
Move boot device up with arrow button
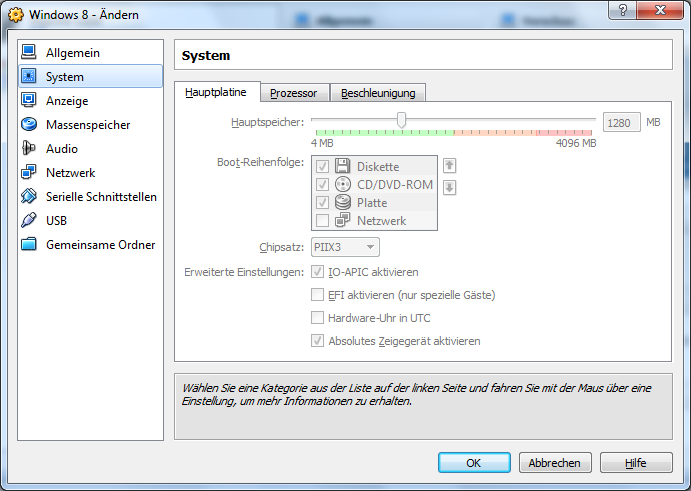tap(449, 166)
